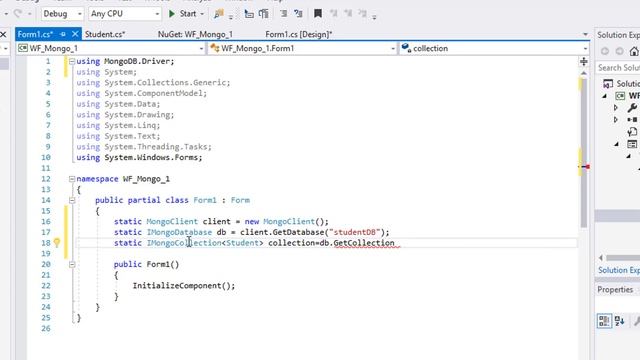Click the split editor window handle icon
640x360 pixels.
point(584,62)
